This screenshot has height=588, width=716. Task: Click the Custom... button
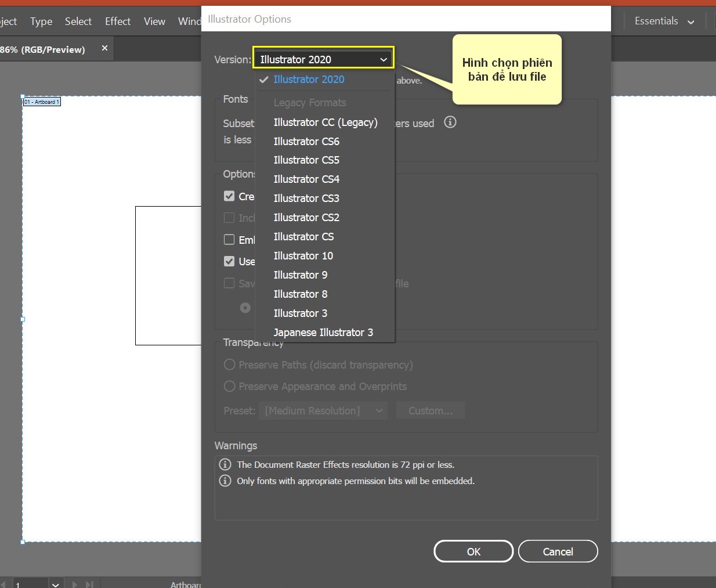[431, 411]
